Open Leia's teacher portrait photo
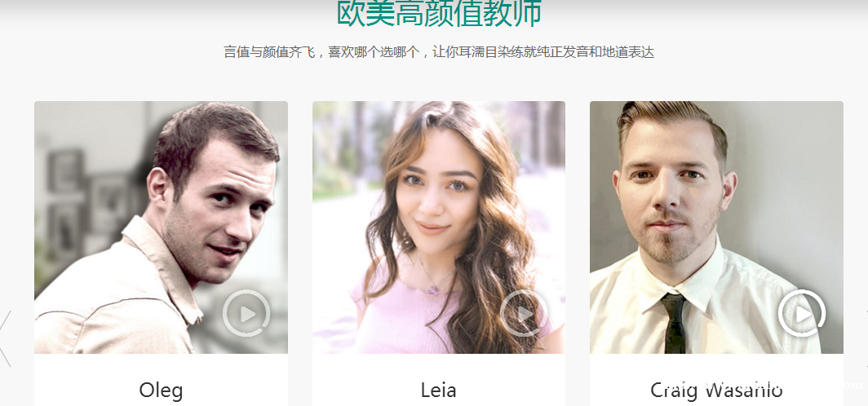Screen dimensions: 868x406 [438, 227]
